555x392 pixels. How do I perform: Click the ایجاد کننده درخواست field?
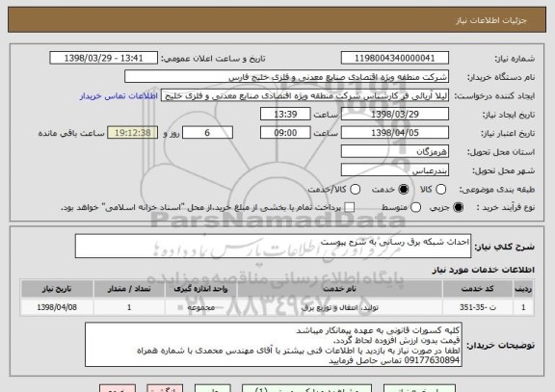tap(304, 95)
